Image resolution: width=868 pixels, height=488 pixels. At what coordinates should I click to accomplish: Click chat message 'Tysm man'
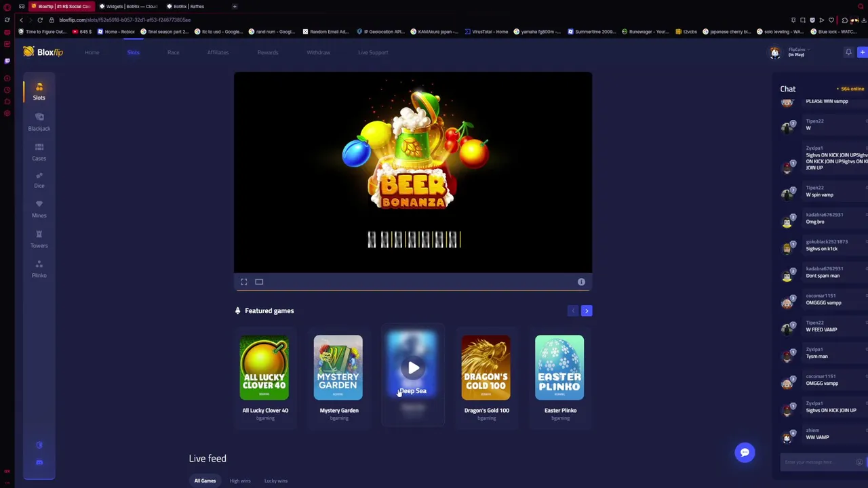[816, 357]
